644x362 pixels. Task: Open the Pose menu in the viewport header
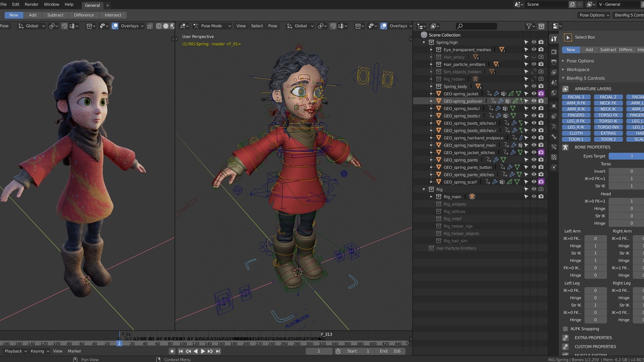click(272, 26)
